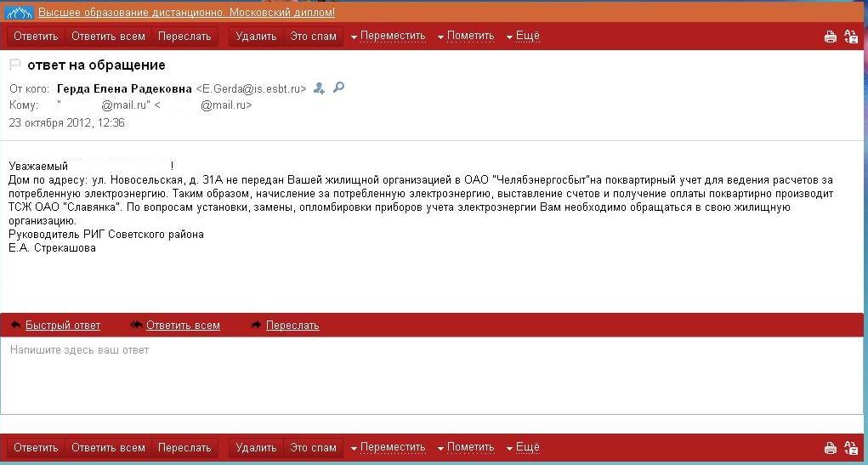
Task: Click Переслать link above reply box
Action: 292,326
